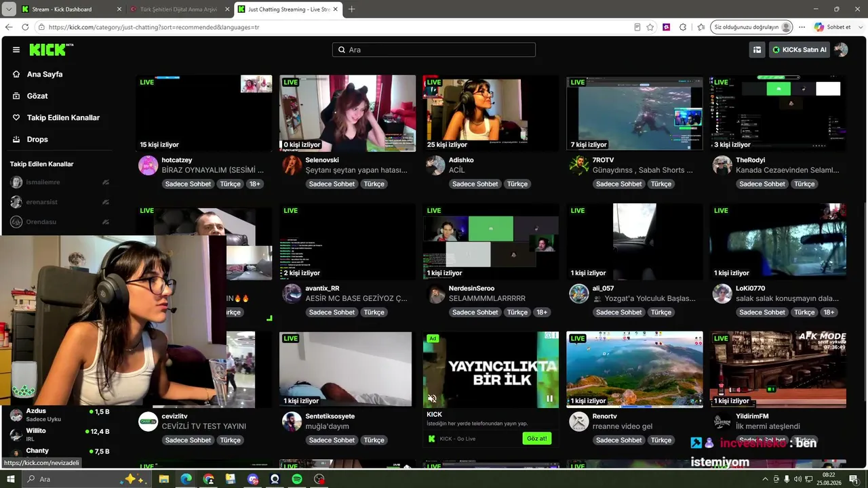Open File Explorer from the taskbar

(x=163, y=479)
